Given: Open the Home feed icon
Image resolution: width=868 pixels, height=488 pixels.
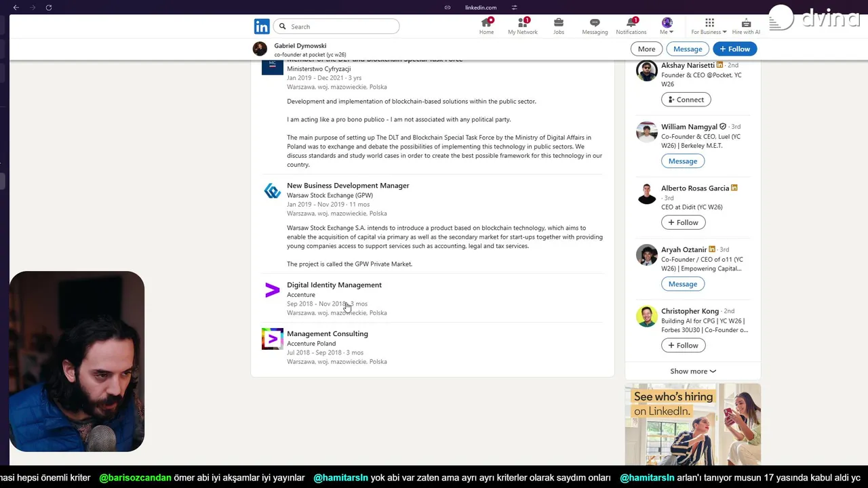Looking at the screenshot, I should coord(486,26).
